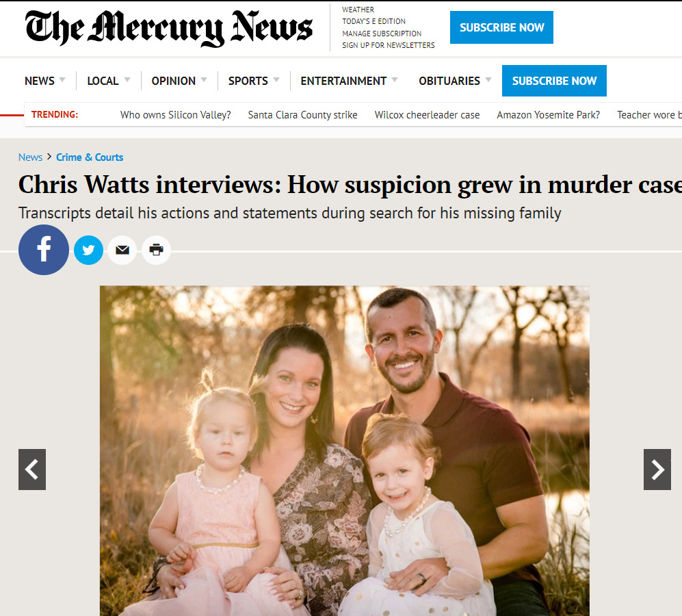Screen dimensions: 682x616
Task: Expand the News menu dropdown
Action: click(62, 79)
